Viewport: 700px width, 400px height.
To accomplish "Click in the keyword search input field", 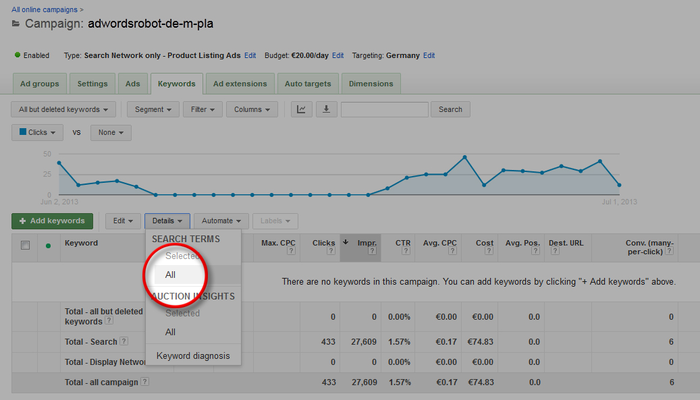I will point(384,109).
